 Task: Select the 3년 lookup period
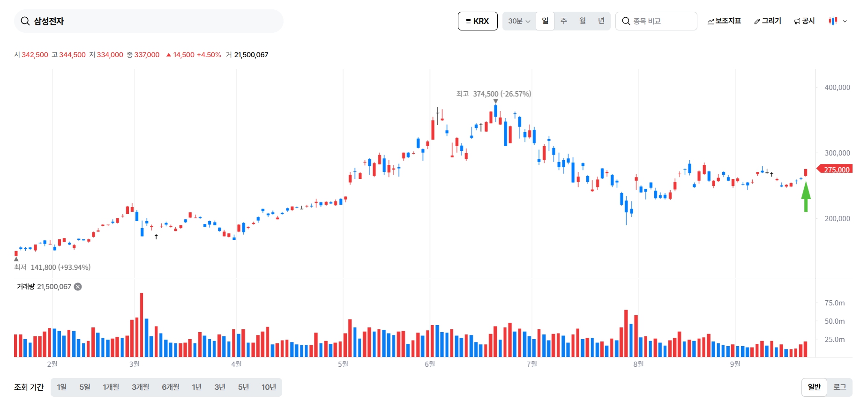(220, 387)
